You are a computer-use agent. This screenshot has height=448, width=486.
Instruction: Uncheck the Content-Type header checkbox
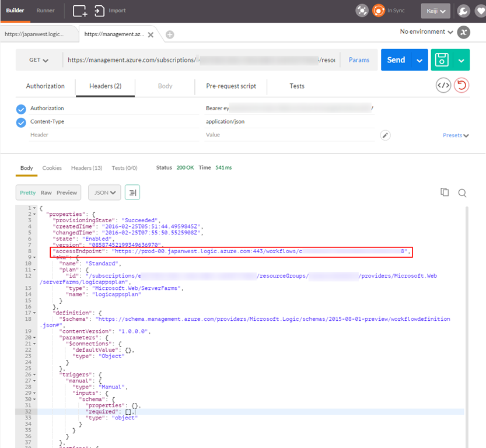(x=22, y=122)
